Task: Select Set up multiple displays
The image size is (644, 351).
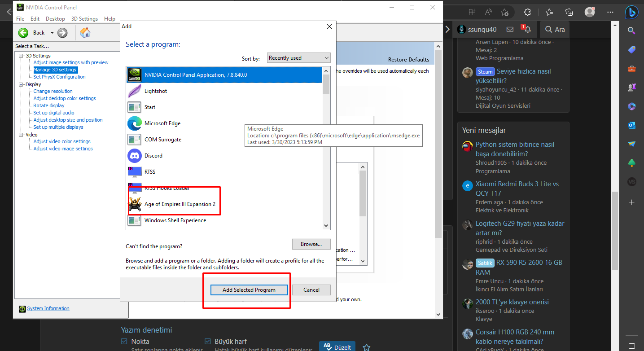Action: coord(58,127)
